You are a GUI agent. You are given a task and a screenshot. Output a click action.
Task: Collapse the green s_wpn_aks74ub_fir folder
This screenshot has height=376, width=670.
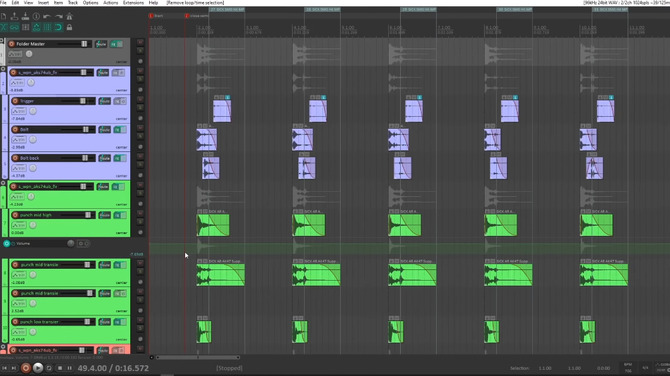click(x=3, y=183)
